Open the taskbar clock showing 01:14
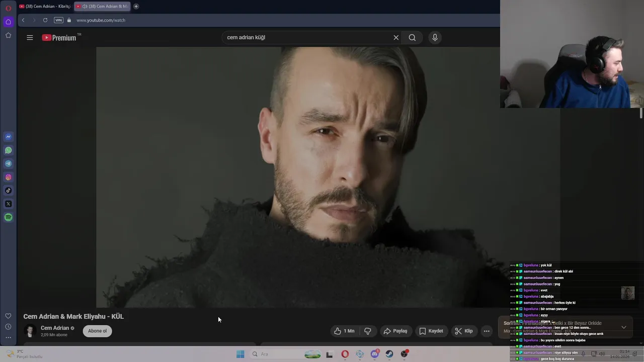This screenshot has height=362, width=644. [x=619, y=354]
